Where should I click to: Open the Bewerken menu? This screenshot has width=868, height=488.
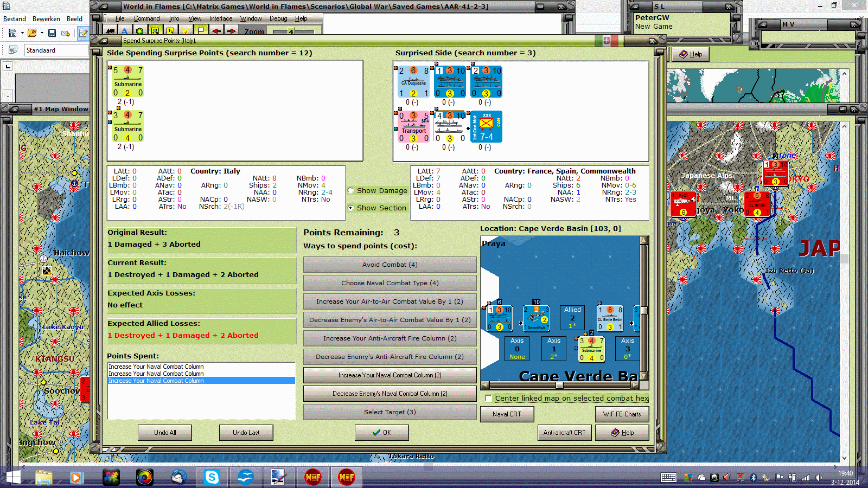tap(46, 19)
